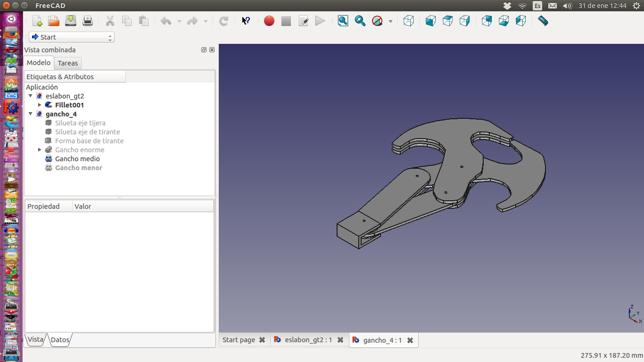Viewport: 644px width, 362px height.
Task: Create a new empty document
Action: [37, 21]
